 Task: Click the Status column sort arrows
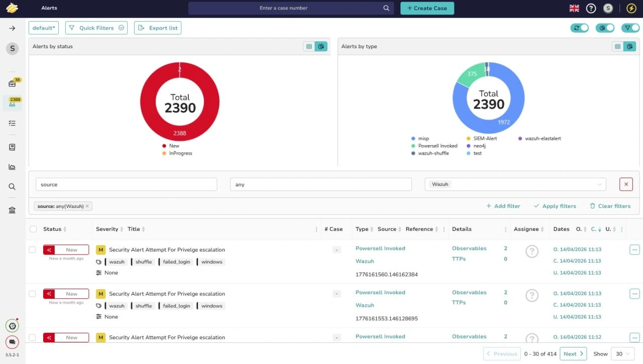[x=65, y=229]
